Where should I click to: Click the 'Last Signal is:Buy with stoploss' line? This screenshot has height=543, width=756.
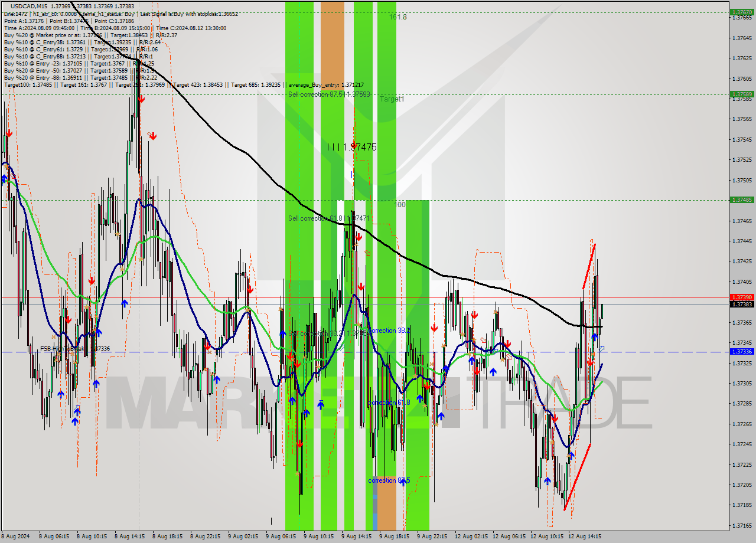120,14
